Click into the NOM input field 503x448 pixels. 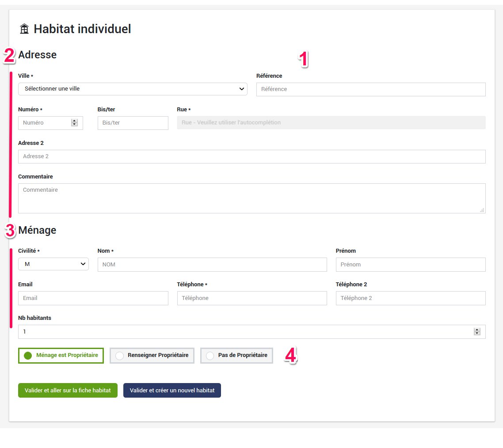click(x=212, y=264)
